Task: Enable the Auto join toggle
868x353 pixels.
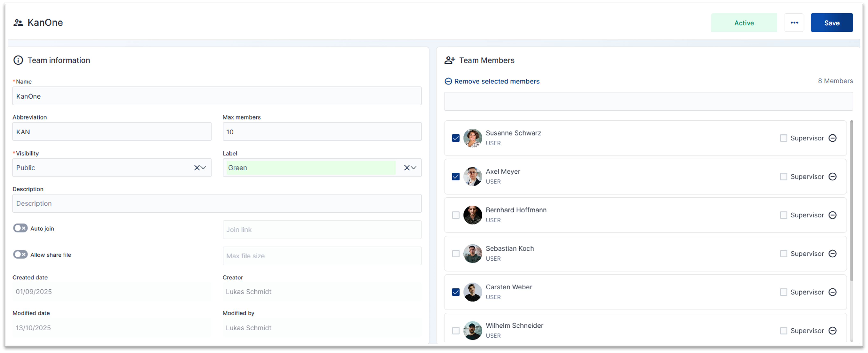Action: (x=20, y=228)
